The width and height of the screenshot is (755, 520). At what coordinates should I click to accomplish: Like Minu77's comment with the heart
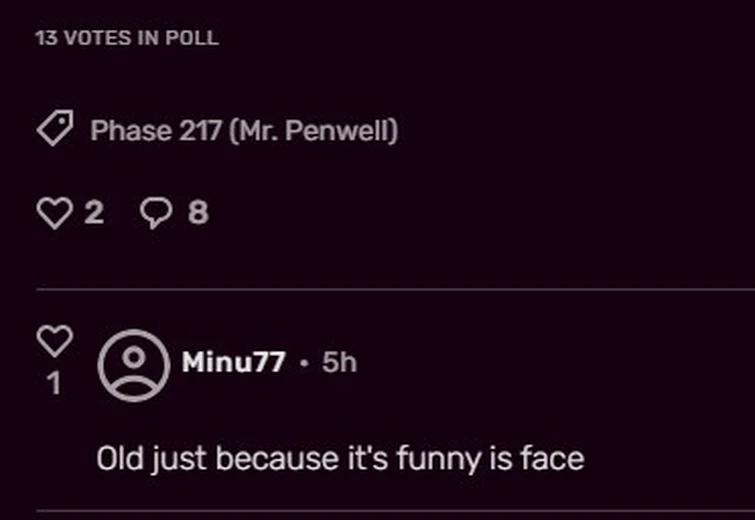tap(54, 340)
